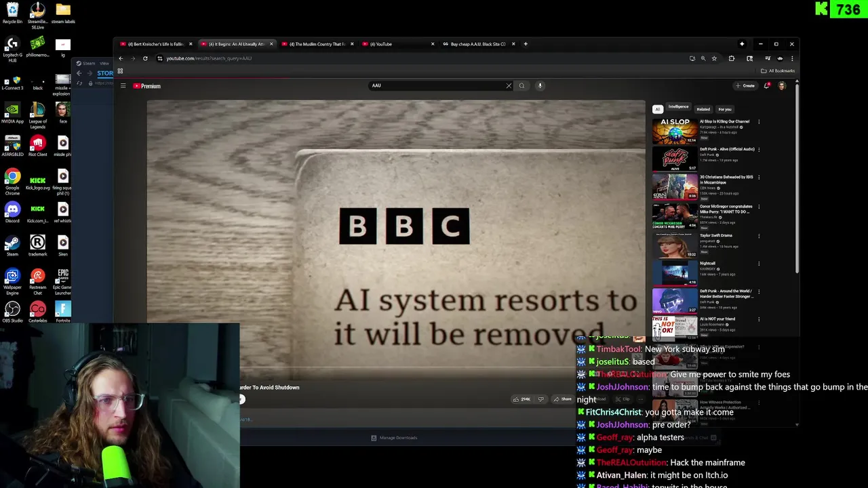This screenshot has height=488, width=868.
Task: Launch League of Legends shortcut
Action: click(x=37, y=114)
